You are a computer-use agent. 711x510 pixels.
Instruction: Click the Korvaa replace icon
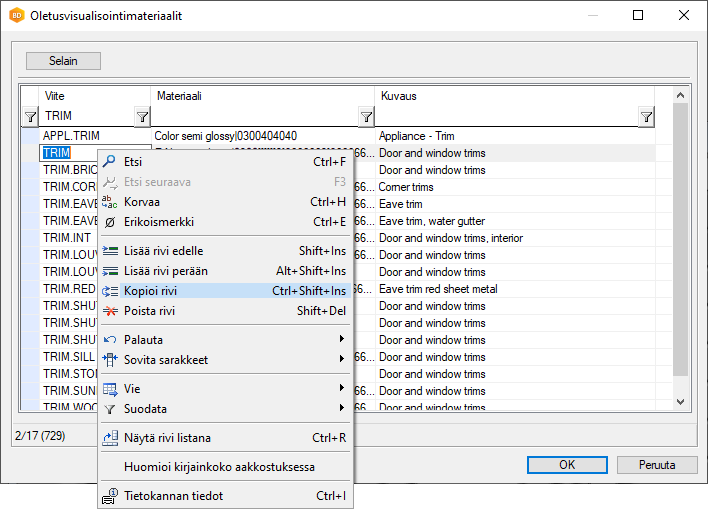111,202
